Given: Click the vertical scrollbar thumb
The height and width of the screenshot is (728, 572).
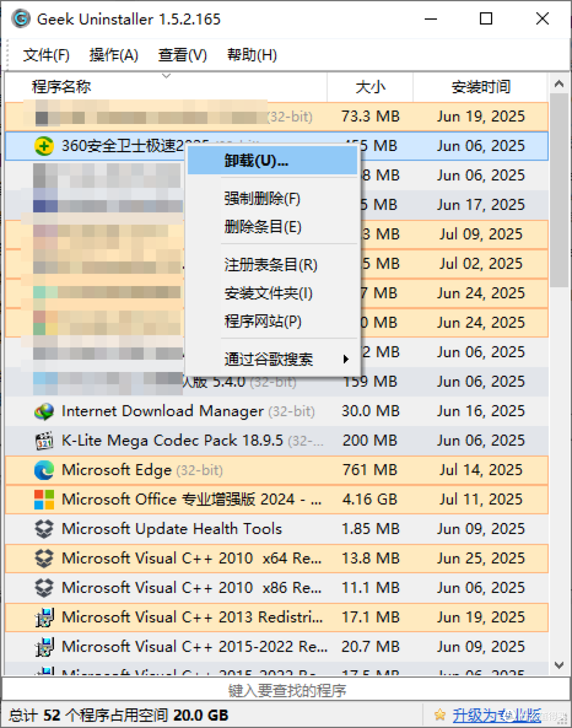Looking at the screenshot, I should 559,191.
